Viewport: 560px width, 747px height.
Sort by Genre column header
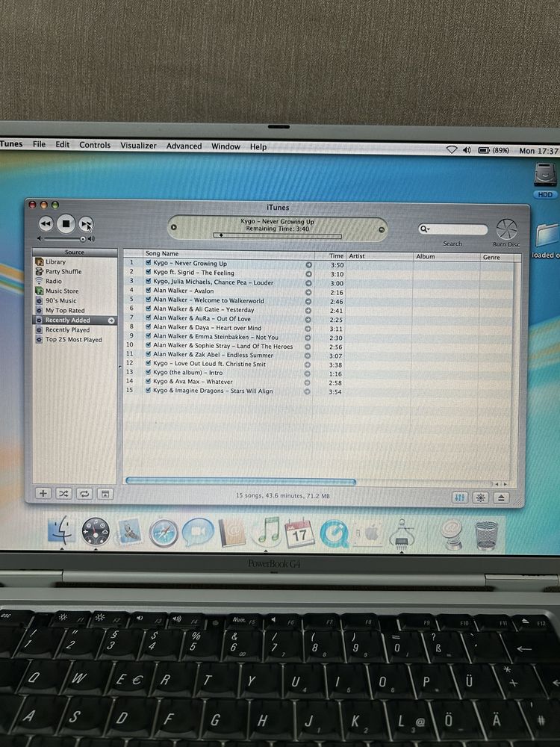pos(497,257)
